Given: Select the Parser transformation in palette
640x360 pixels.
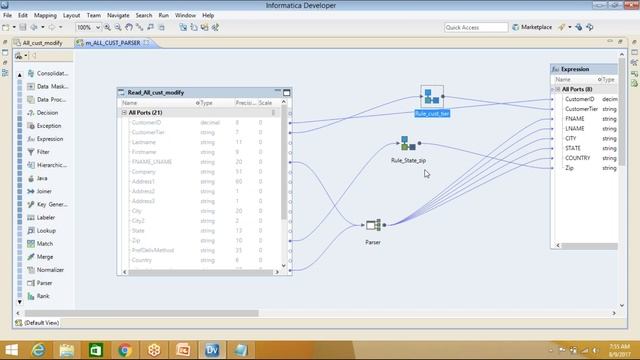Looking at the screenshot, I should [x=40, y=283].
